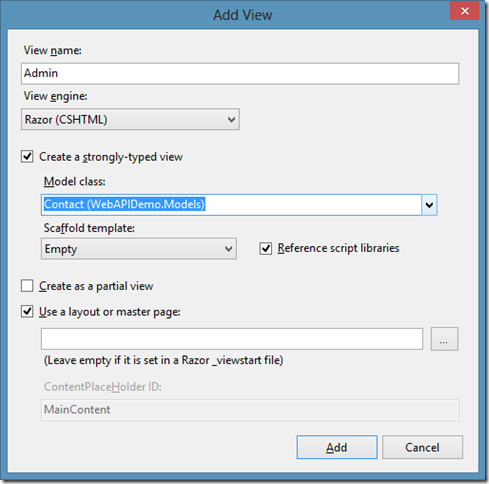Click the MainContent placeholder ID field
This screenshot has width=489, height=484.
pyautogui.click(x=250, y=410)
